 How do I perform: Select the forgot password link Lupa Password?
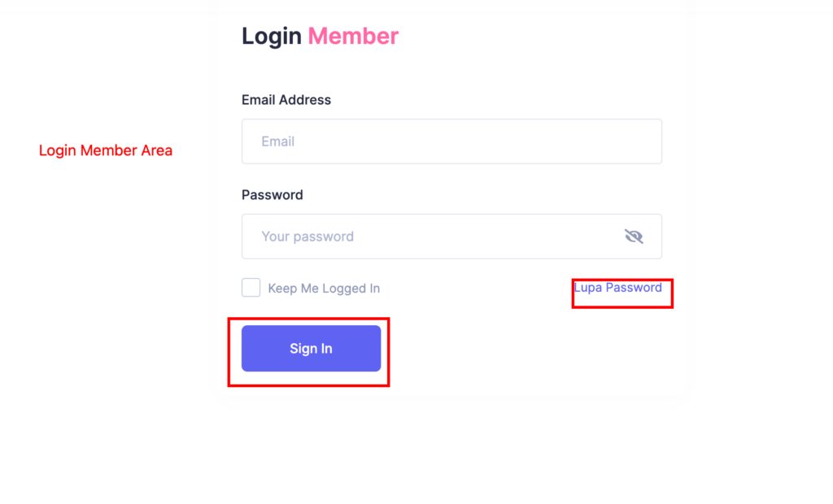617,287
